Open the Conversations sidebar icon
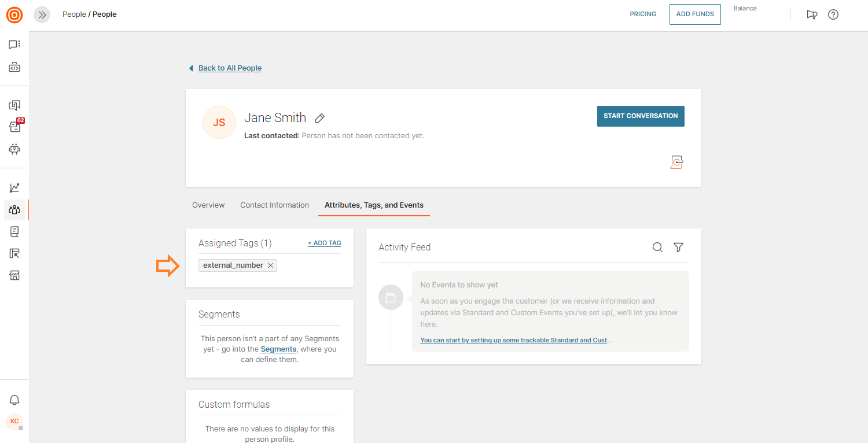The image size is (868, 443). 14,105
